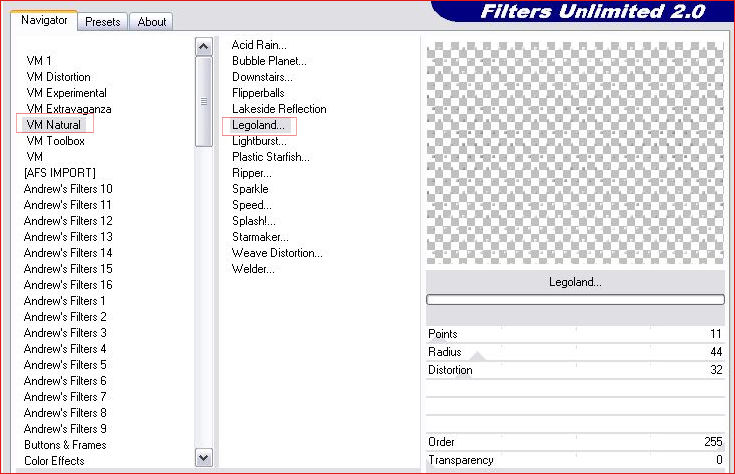Switch to the Presets tab
Screen dimensions: 735x474
click(102, 21)
